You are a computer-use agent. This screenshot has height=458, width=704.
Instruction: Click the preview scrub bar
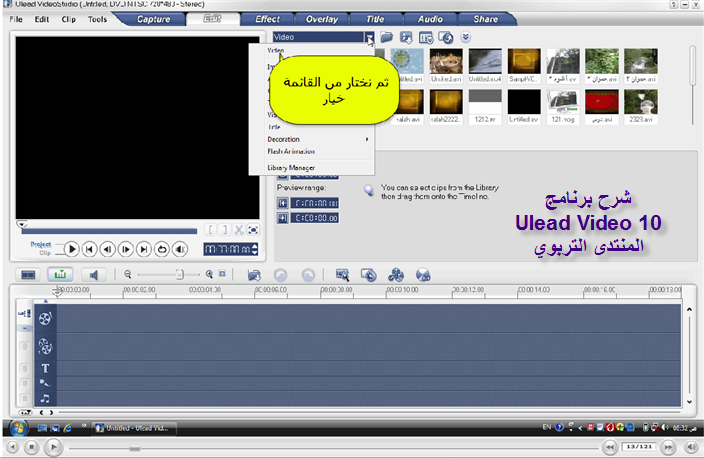tap(109, 231)
